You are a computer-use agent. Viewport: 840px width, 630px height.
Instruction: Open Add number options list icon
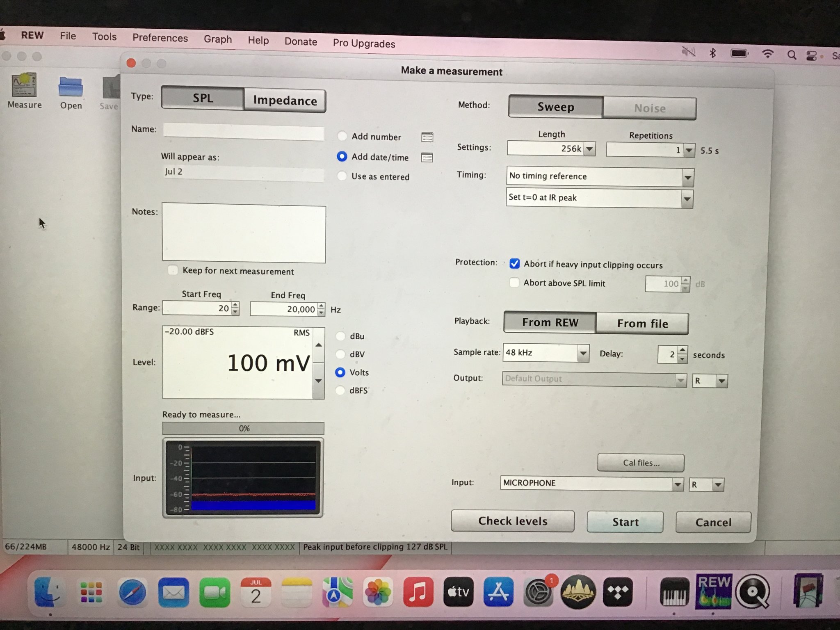427,137
